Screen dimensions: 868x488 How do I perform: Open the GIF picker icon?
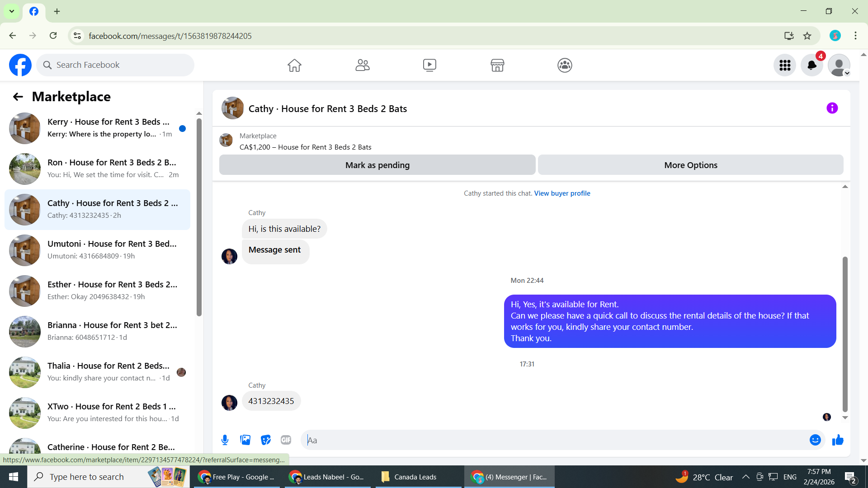click(286, 440)
